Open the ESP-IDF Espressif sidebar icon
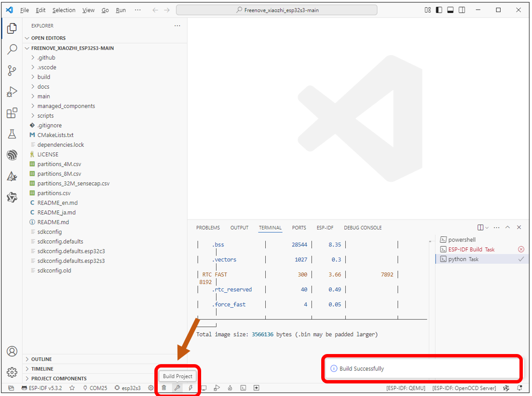This screenshot has height=396, width=532. pyautogui.click(x=12, y=155)
